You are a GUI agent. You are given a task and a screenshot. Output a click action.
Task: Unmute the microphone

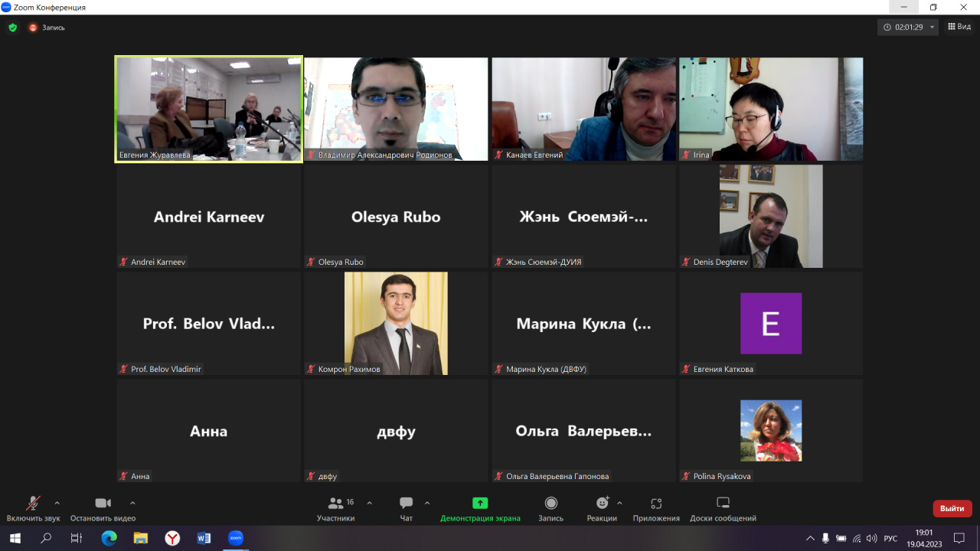(x=33, y=504)
